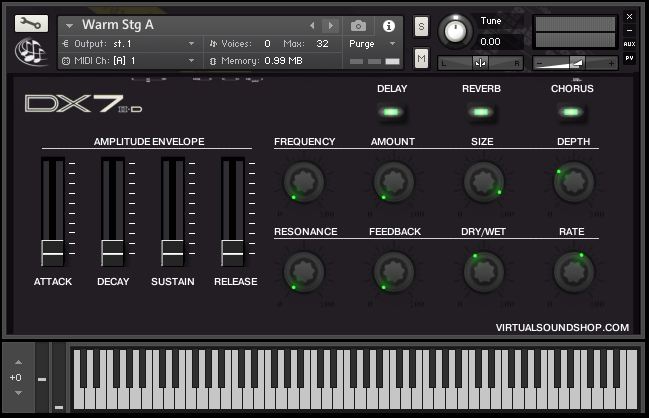Viewport: 649px width, 418px height.
Task: Load the next preset with right arrow
Action: (333, 25)
